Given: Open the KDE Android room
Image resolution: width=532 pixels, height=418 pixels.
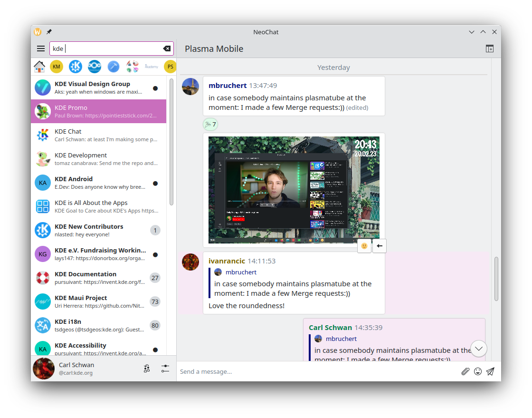Looking at the screenshot, I should [x=99, y=183].
